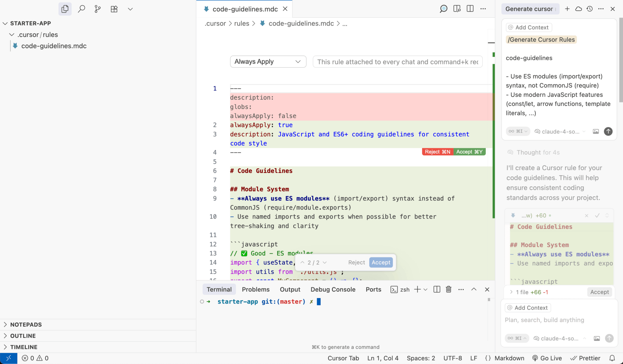Start a new chat with plus icon
This screenshot has width=623, height=364.
click(567, 9)
